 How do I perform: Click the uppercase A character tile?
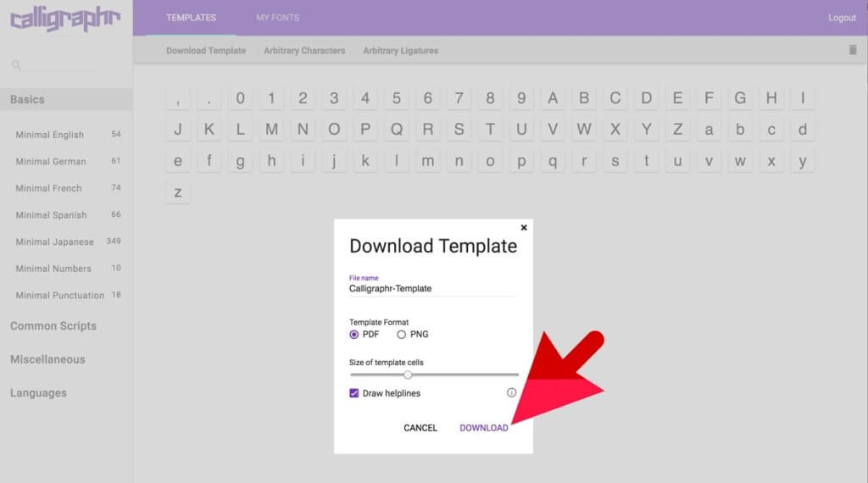(x=553, y=98)
